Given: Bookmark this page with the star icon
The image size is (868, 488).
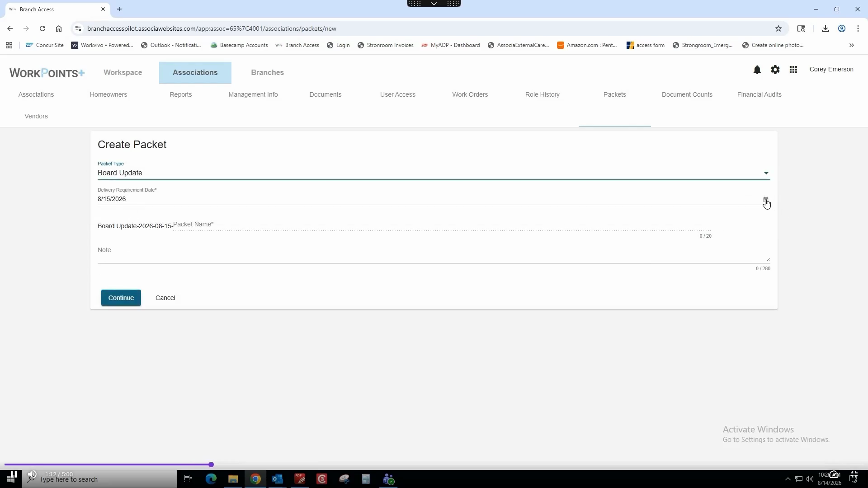Looking at the screenshot, I should (778, 28).
